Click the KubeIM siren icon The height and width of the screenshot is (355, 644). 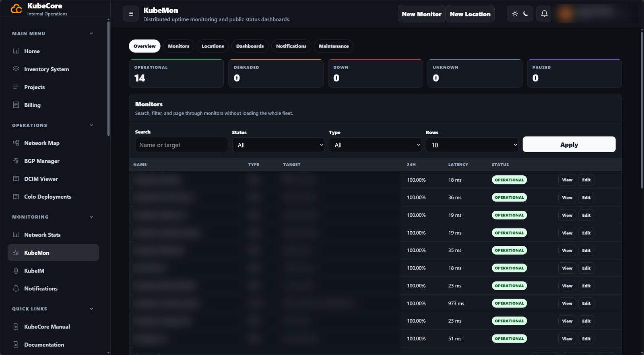[x=16, y=271]
